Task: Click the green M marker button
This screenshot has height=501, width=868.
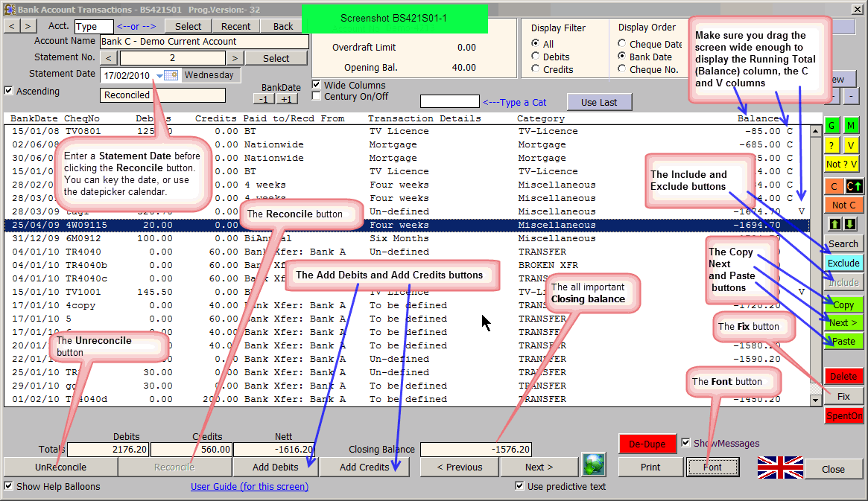Action: point(851,126)
